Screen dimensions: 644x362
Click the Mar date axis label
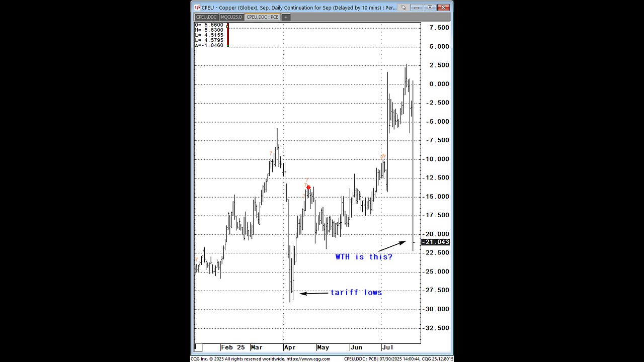tap(257, 347)
